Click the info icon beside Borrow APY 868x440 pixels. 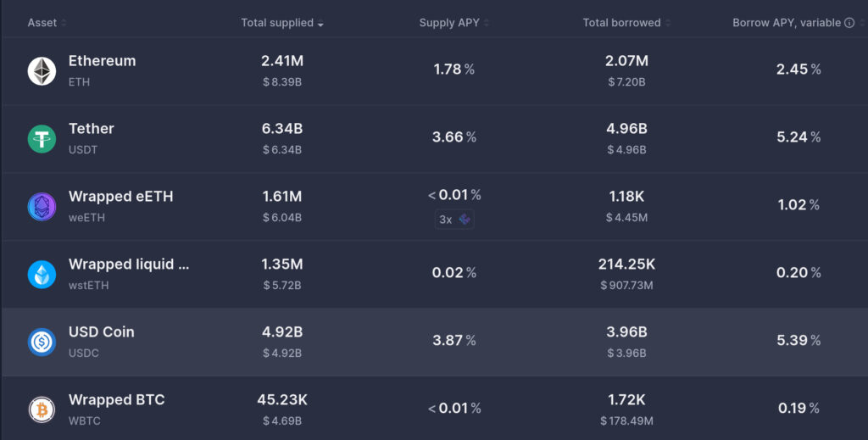(x=849, y=23)
